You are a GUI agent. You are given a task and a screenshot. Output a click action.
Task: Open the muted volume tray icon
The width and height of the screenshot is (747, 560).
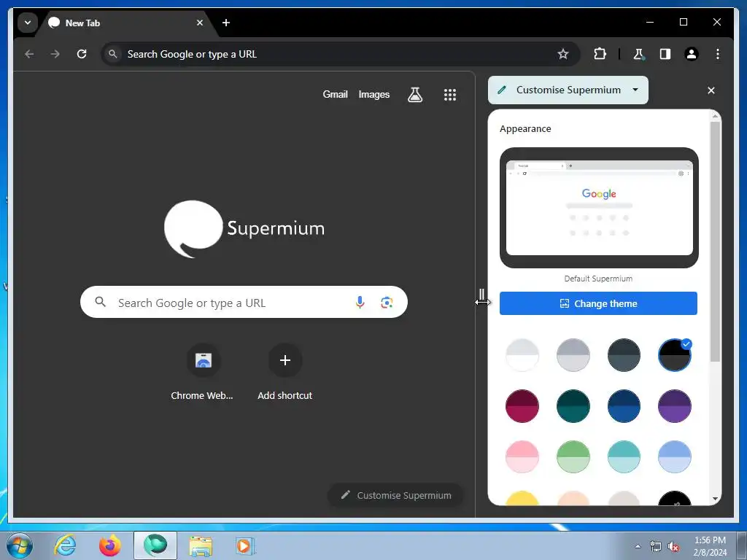[673, 547]
